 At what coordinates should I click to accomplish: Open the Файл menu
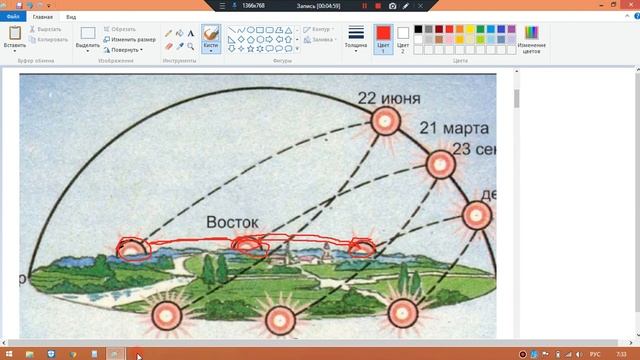pyautogui.click(x=13, y=17)
